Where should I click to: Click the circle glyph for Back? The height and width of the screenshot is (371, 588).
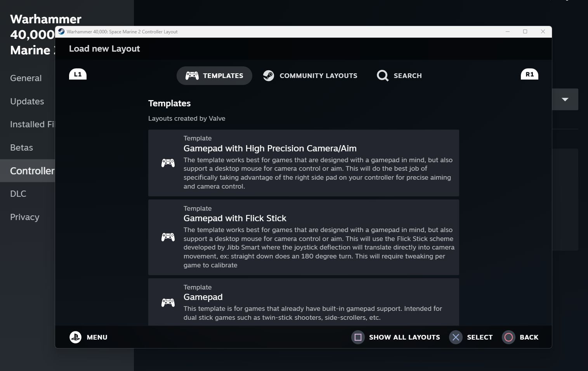tap(508, 337)
